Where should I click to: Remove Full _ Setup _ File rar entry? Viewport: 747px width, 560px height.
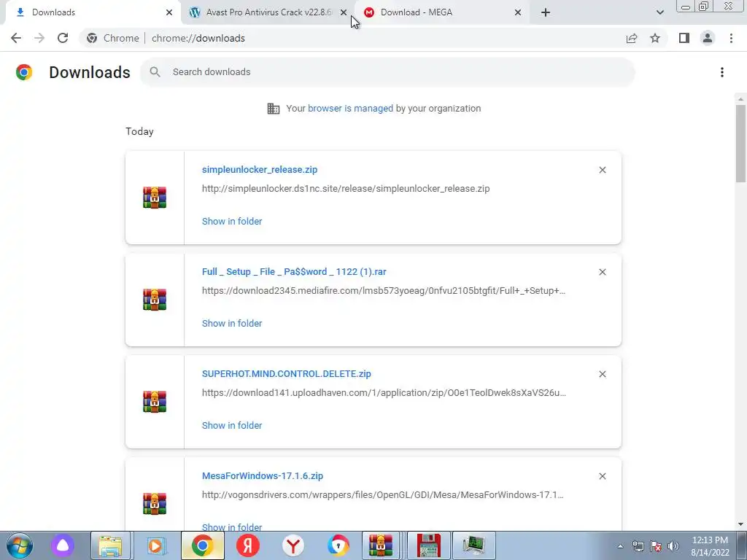pyautogui.click(x=602, y=272)
